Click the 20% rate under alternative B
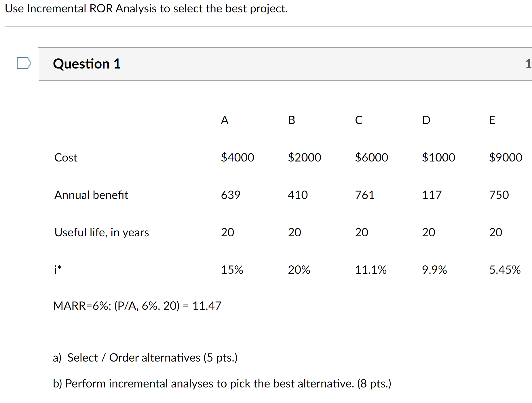Image resolution: width=532 pixels, height=403 pixels. click(x=299, y=270)
